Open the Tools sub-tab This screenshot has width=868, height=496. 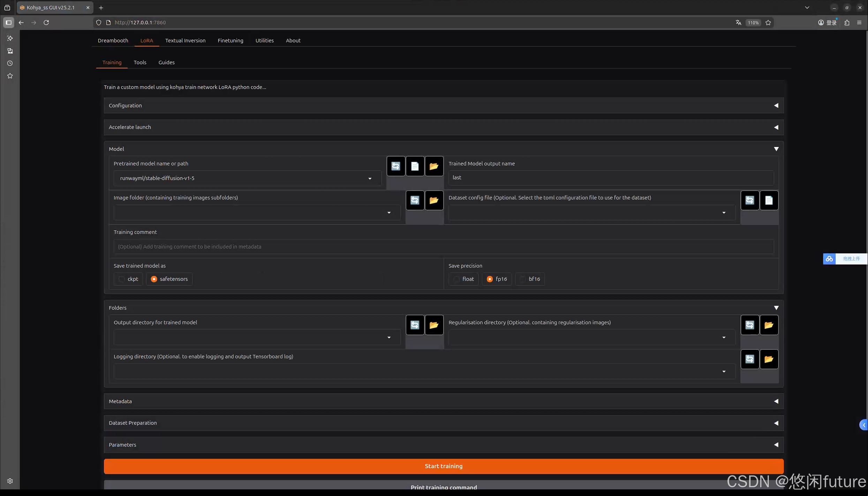click(x=140, y=62)
